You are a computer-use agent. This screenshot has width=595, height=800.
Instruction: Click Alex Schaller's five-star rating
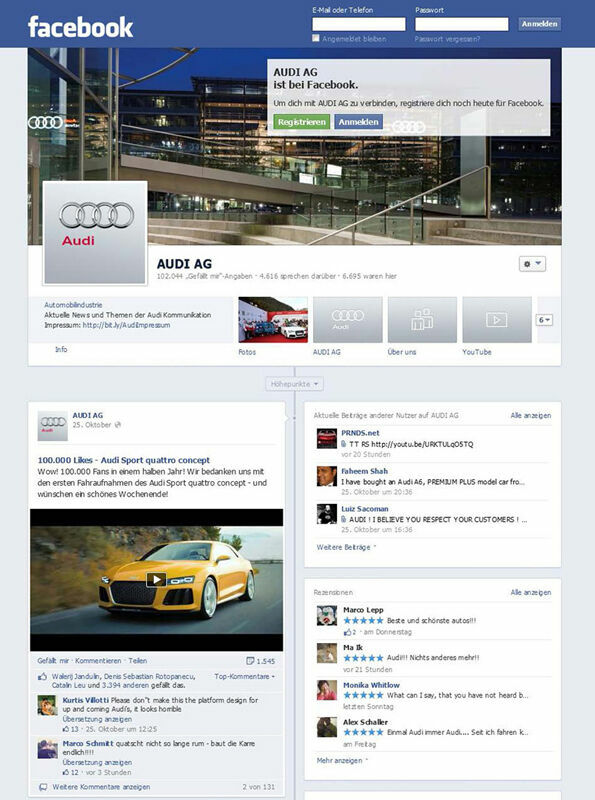click(363, 732)
